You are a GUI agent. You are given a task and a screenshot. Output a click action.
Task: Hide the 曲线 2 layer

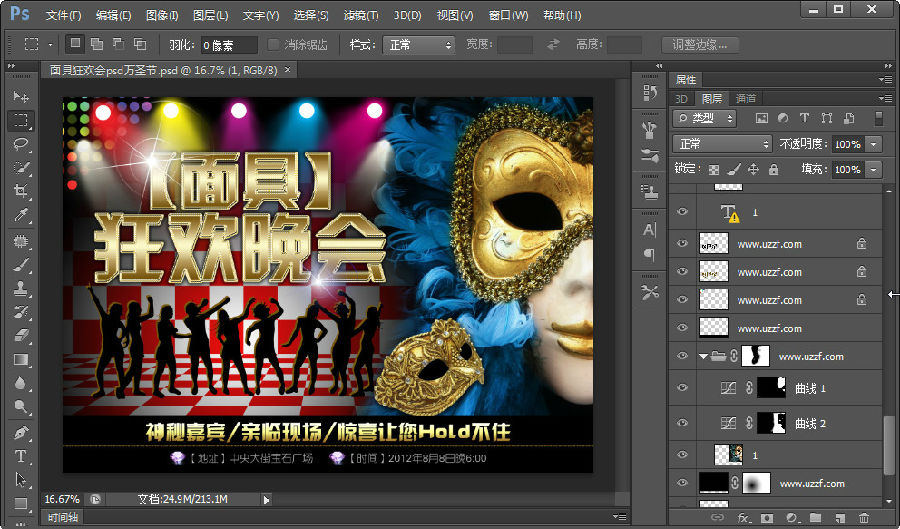(x=682, y=423)
